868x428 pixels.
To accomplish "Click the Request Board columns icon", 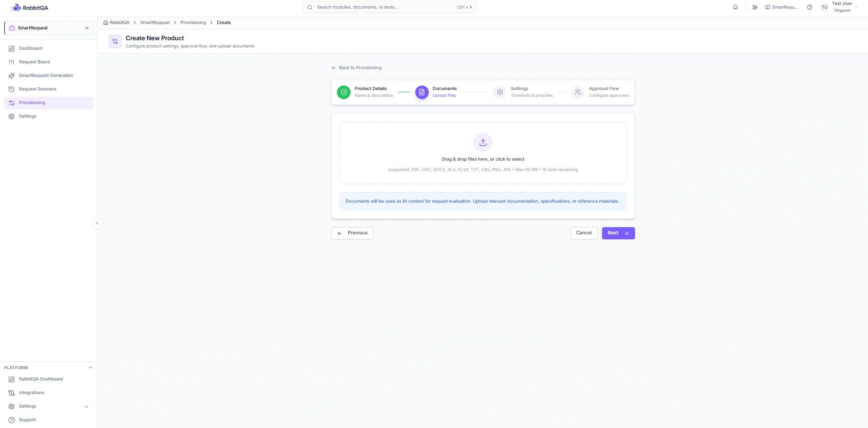I will (x=12, y=62).
